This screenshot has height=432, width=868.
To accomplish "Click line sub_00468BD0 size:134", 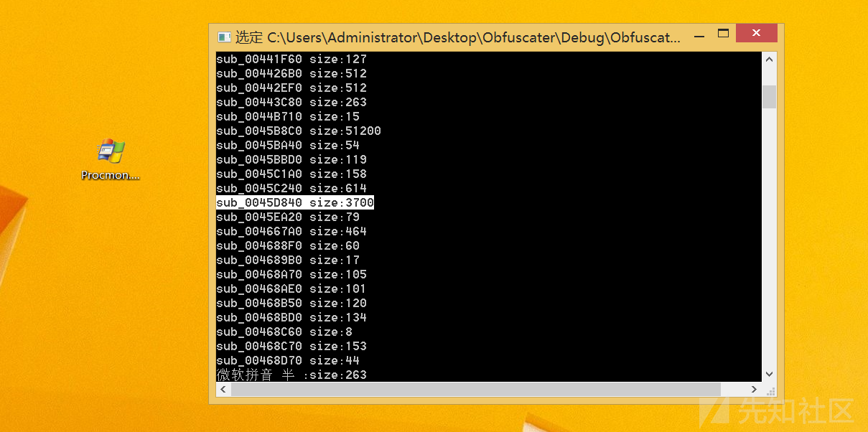I will point(291,317).
